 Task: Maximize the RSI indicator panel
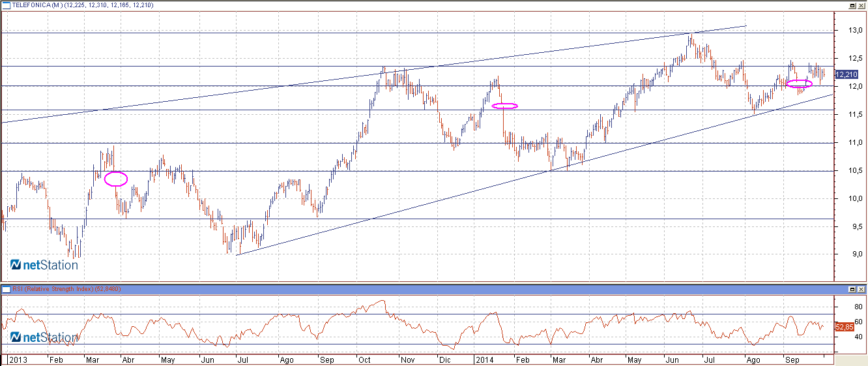[852, 288]
